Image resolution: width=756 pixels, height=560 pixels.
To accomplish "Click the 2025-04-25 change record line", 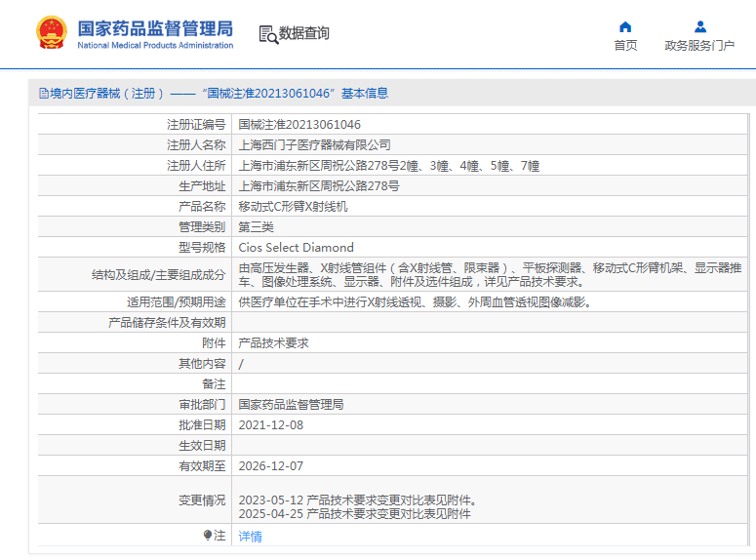I will point(355,513).
